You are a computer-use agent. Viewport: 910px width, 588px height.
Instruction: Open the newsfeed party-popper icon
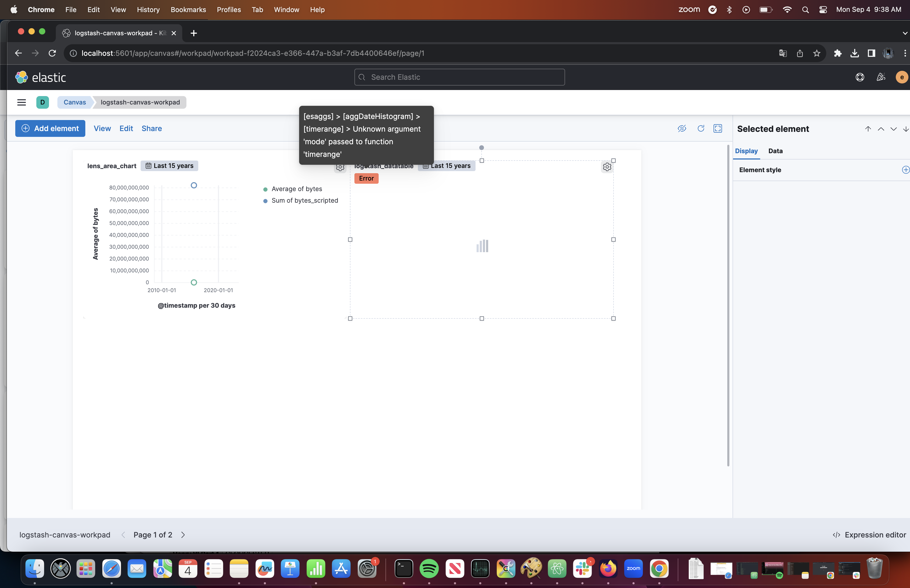pyautogui.click(x=881, y=77)
